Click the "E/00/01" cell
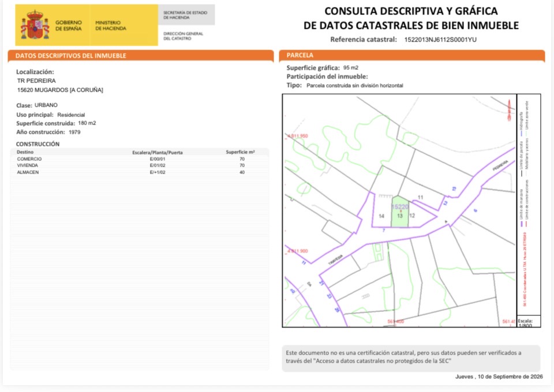 tap(158, 159)
